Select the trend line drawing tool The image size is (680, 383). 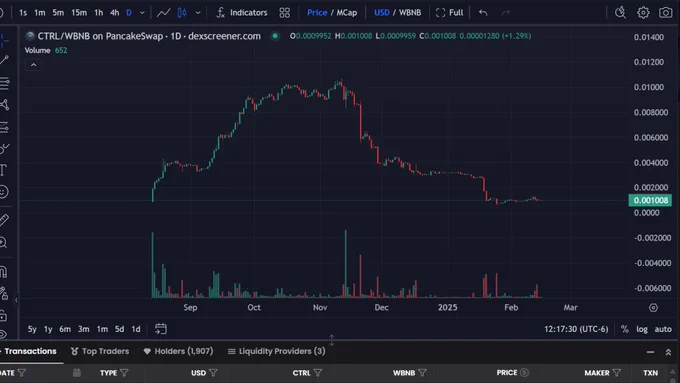coord(4,60)
